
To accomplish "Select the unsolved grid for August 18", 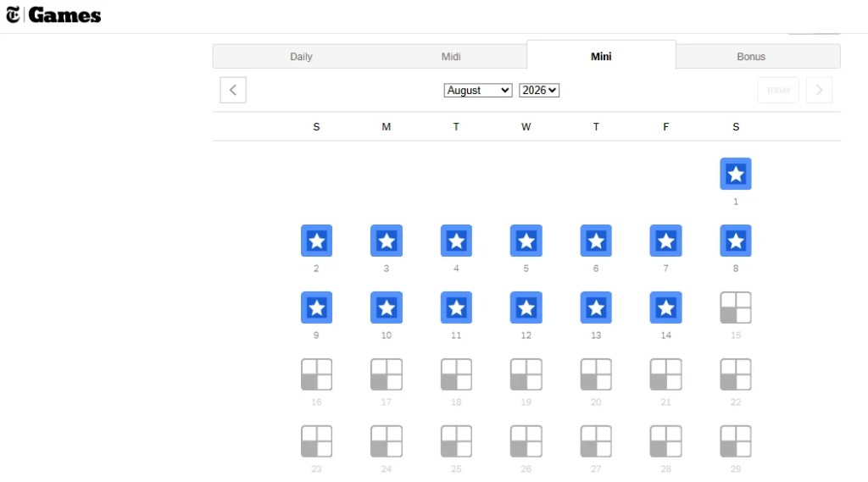I will point(456,374).
